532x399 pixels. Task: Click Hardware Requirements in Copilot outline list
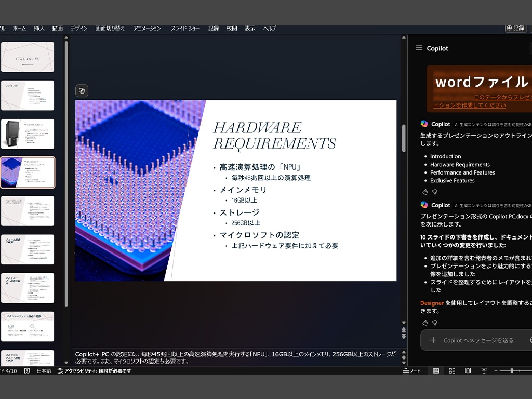tap(460, 165)
